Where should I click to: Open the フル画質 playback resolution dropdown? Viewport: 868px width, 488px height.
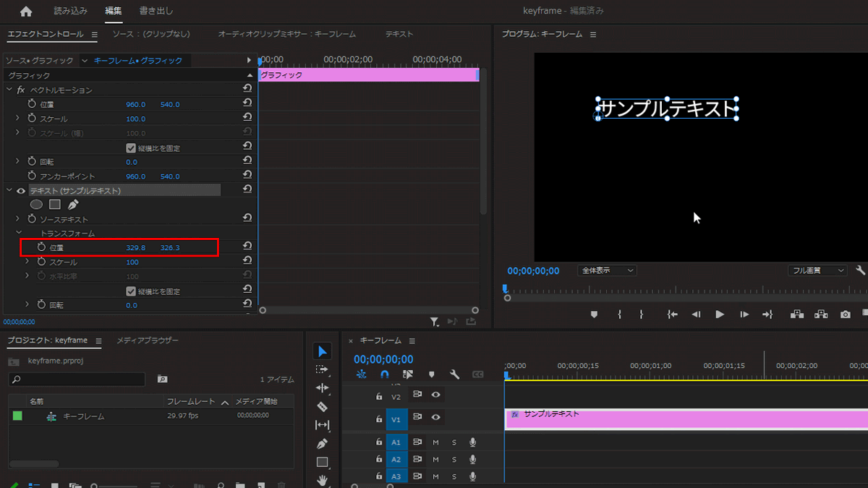[817, 270]
